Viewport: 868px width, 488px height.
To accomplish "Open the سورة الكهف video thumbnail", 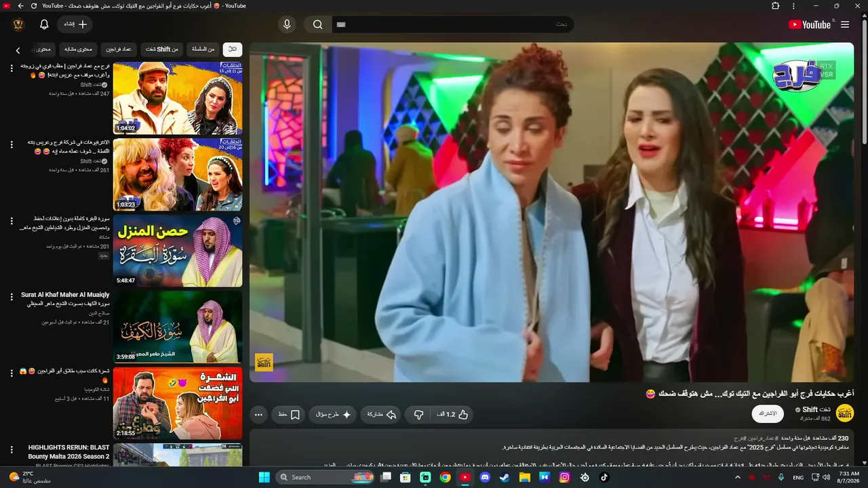I will click(178, 327).
